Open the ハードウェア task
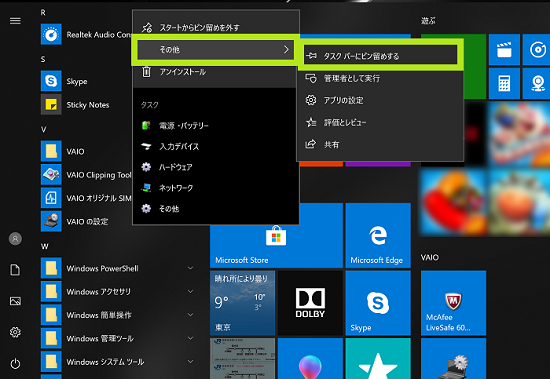550x379 pixels. pyautogui.click(x=216, y=167)
